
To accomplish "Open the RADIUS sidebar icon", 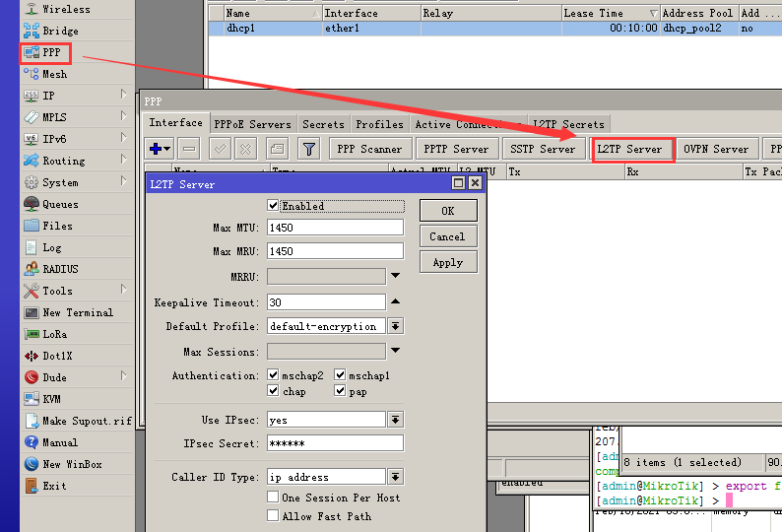I will pyautogui.click(x=31, y=269).
